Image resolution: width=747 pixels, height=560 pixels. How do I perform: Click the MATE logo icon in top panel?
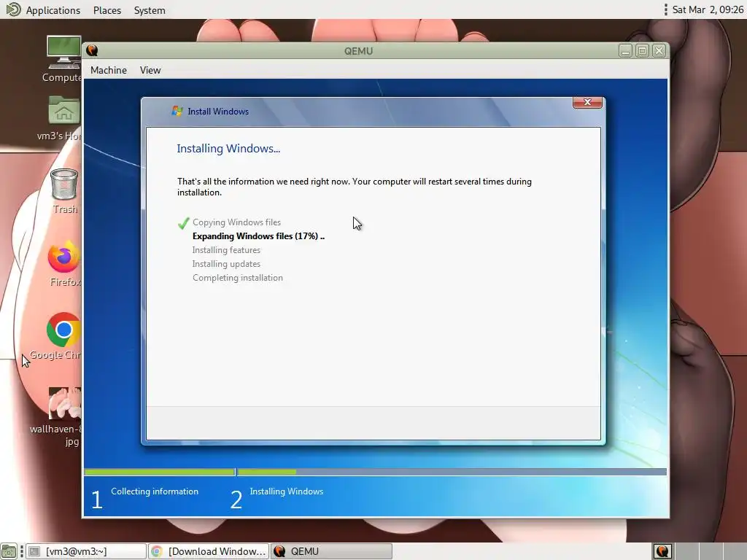coord(13,9)
